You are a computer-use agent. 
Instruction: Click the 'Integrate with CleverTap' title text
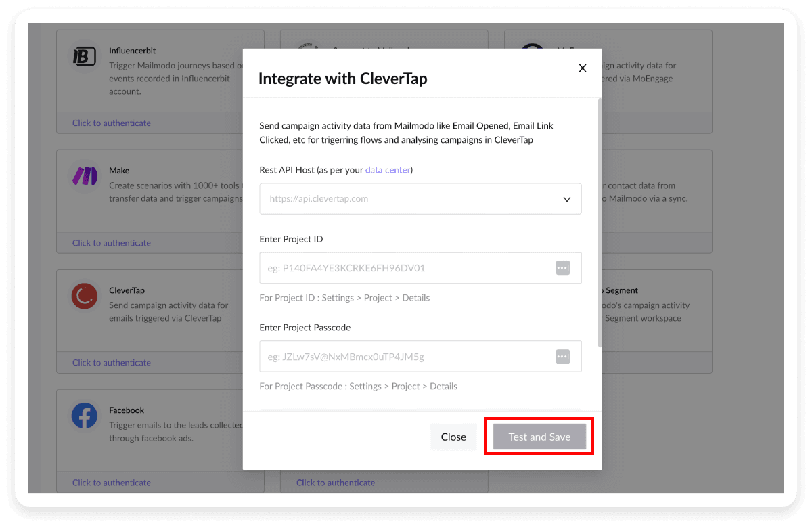tap(343, 79)
